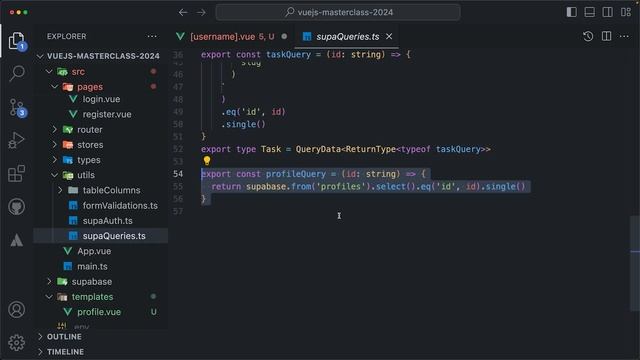The image size is (640, 360).
Task: Click the unsaved dot on [username].vue tab
Action: (284, 36)
